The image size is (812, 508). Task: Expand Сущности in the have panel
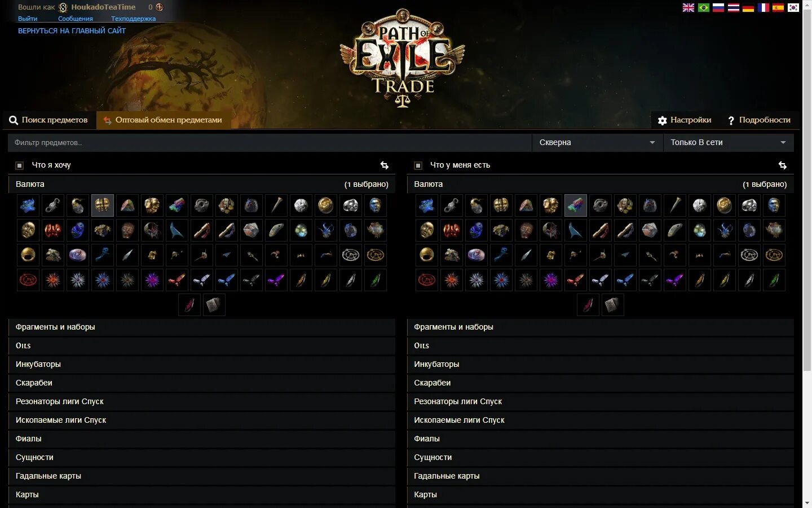[601, 458]
